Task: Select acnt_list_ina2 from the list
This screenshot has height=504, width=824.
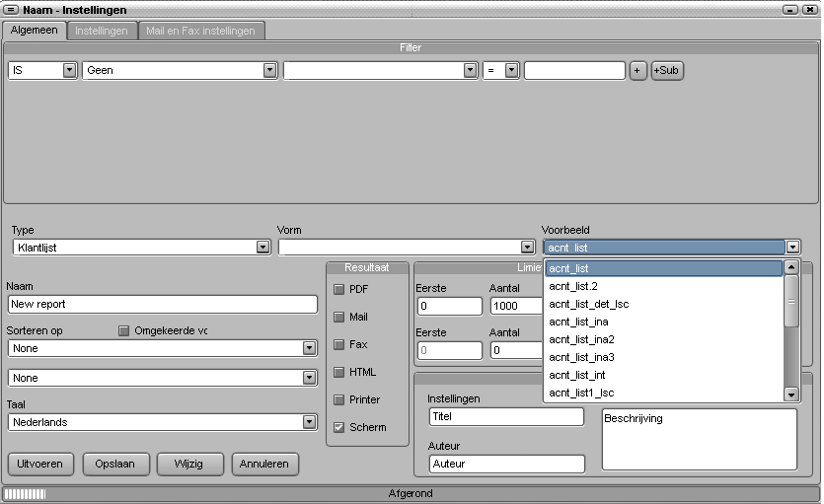Action: pos(581,339)
